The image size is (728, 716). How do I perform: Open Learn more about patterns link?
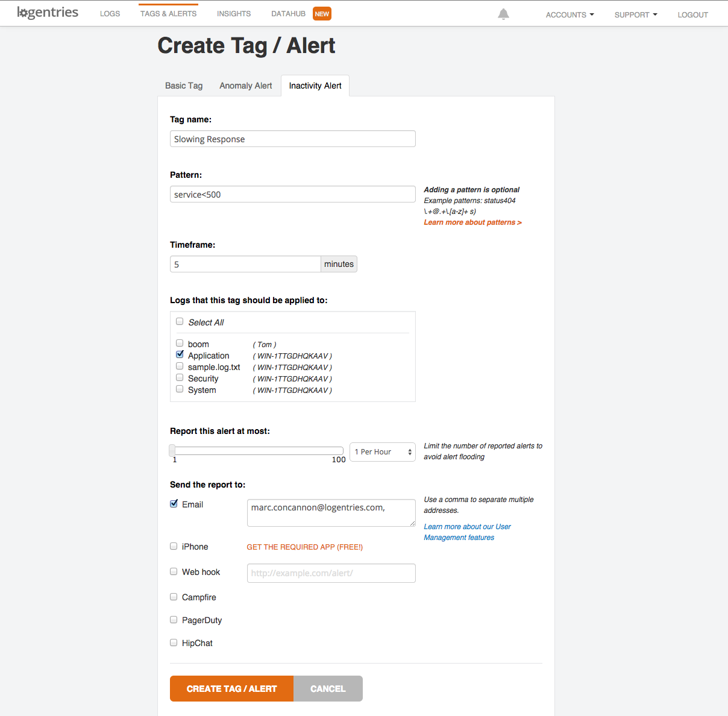pyautogui.click(x=472, y=222)
